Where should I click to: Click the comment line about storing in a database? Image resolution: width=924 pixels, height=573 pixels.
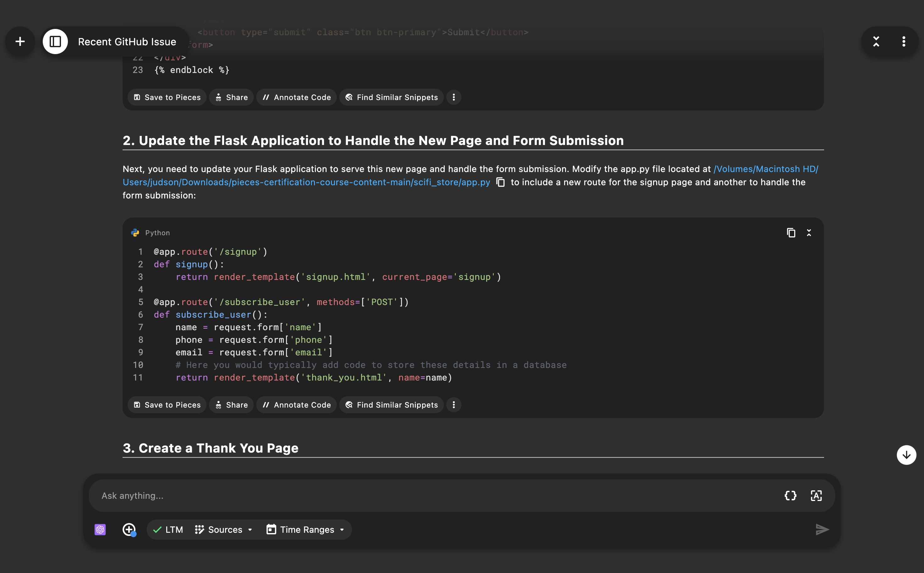point(371,365)
